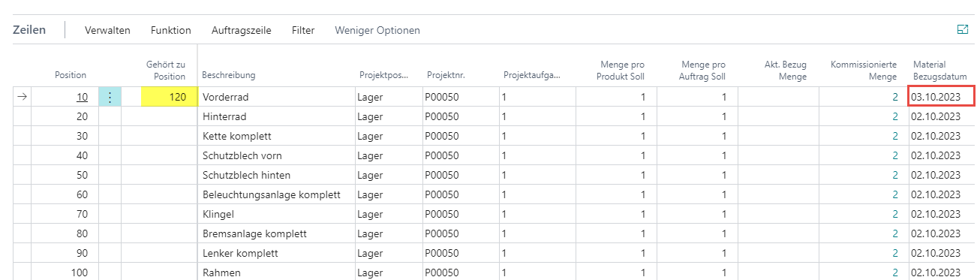
Task: Open the expand-to-full-page icon at right
Action: click(963, 30)
